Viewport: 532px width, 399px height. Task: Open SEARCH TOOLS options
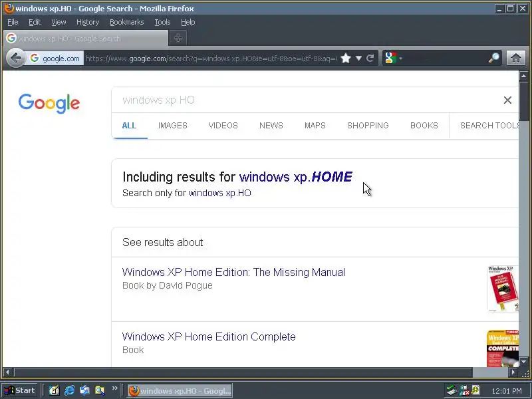tap(489, 126)
